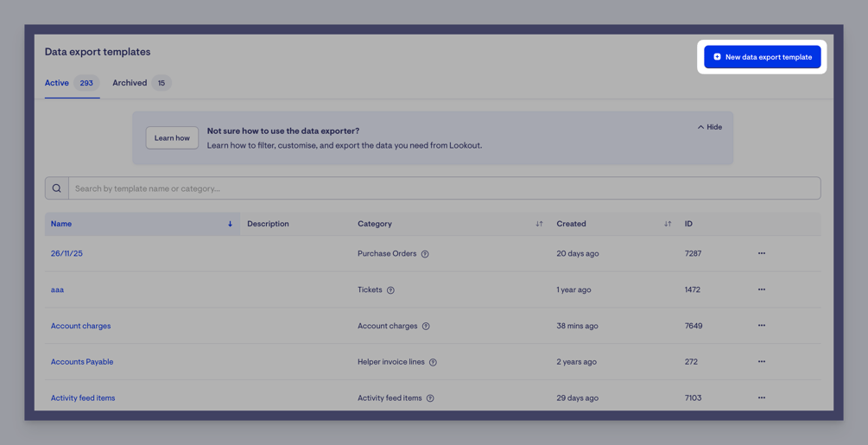
Task: Click New data export template button
Action: 763,57
